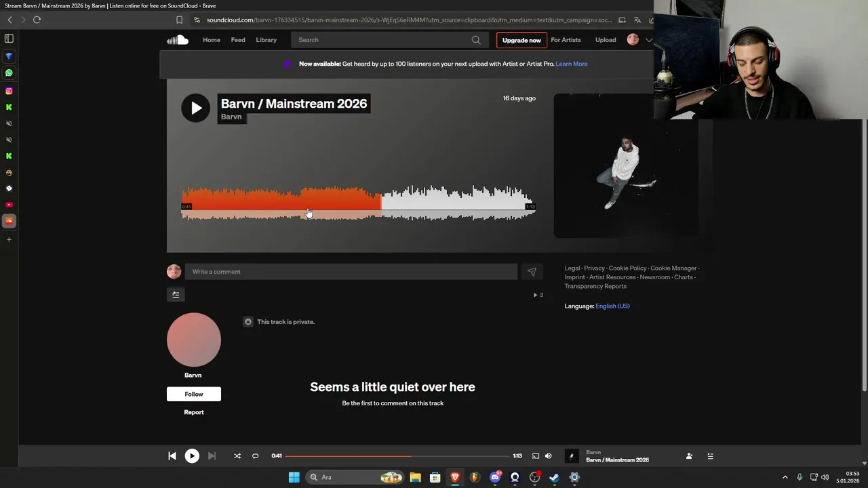
Task: Go to Upload page
Action: coord(606,40)
